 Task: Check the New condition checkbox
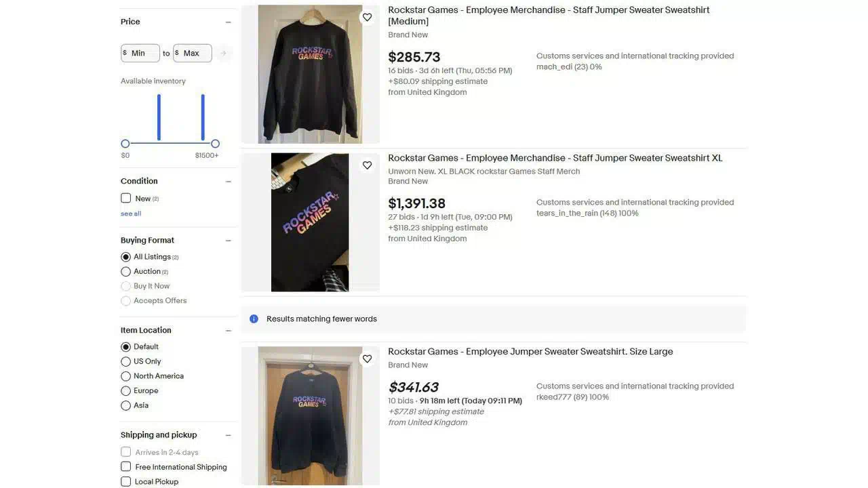pos(125,198)
